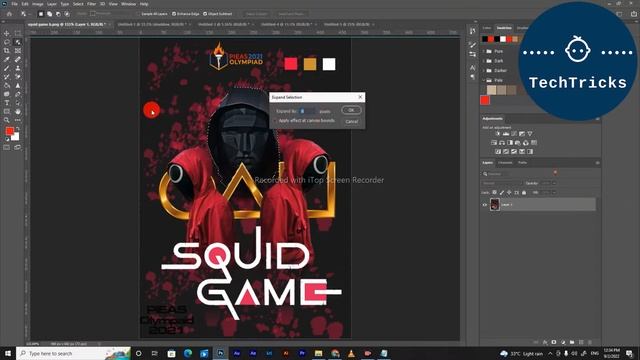Click the Expand By pixels field

pyautogui.click(x=307, y=111)
